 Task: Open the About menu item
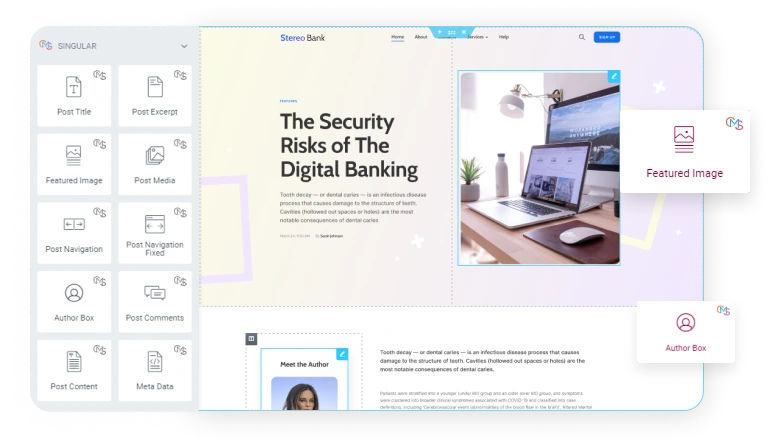click(x=421, y=37)
